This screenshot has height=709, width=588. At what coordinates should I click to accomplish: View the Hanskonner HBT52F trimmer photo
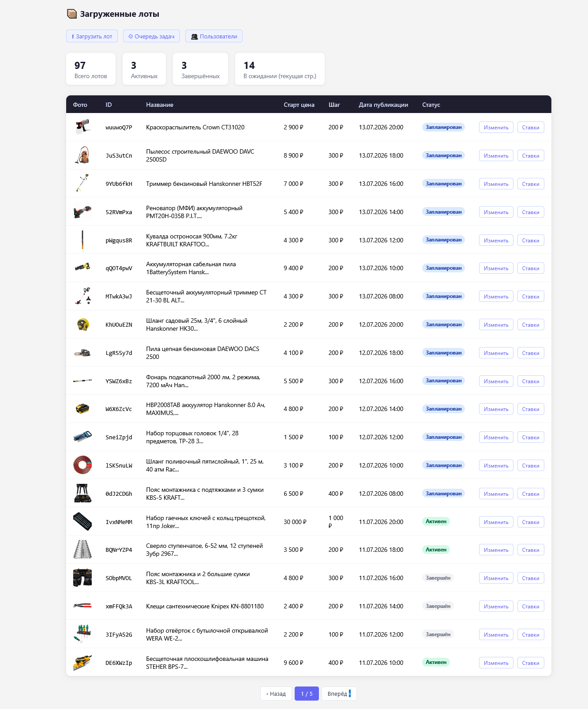[x=82, y=184]
